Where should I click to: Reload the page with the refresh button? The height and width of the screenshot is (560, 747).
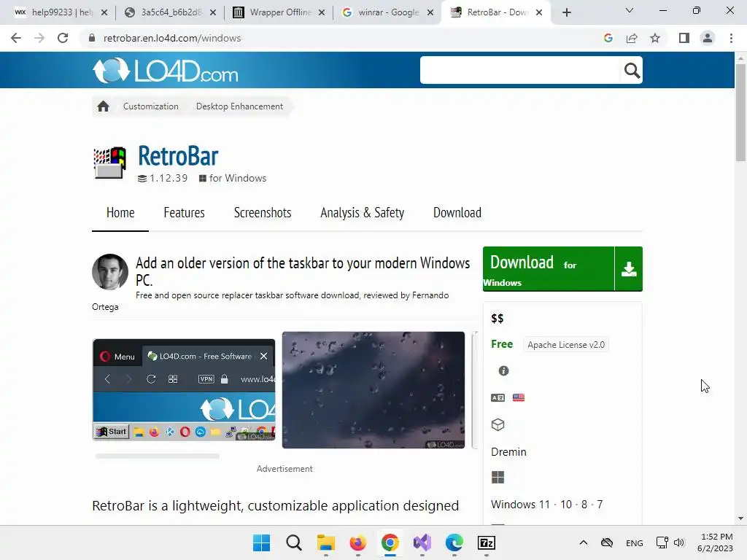pos(63,38)
